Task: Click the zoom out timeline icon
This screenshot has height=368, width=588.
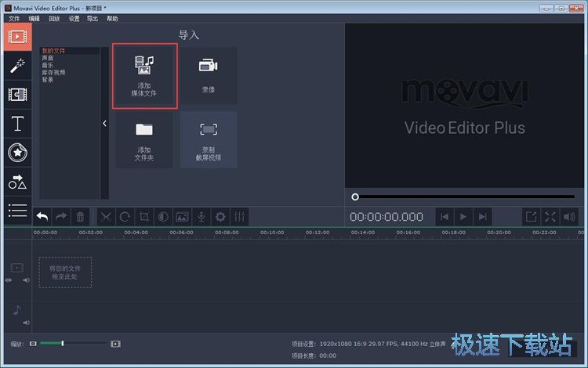Action: coord(33,344)
